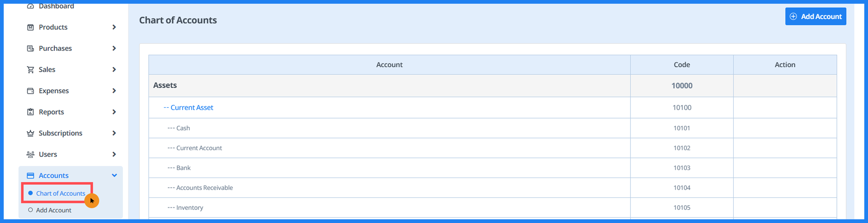Click the Accounts Receivable row
This screenshot has height=223, width=868.
493,188
